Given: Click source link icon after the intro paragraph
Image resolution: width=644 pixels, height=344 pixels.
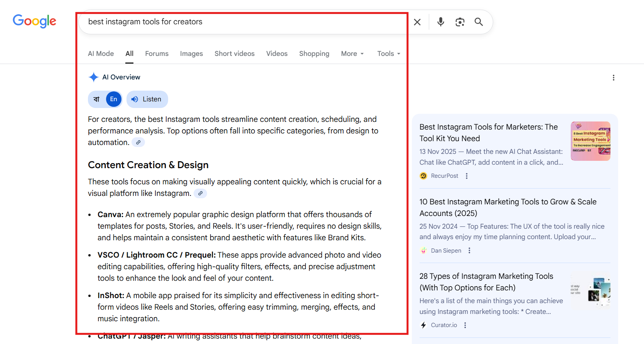Looking at the screenshot, I should [x=138, y=142].
